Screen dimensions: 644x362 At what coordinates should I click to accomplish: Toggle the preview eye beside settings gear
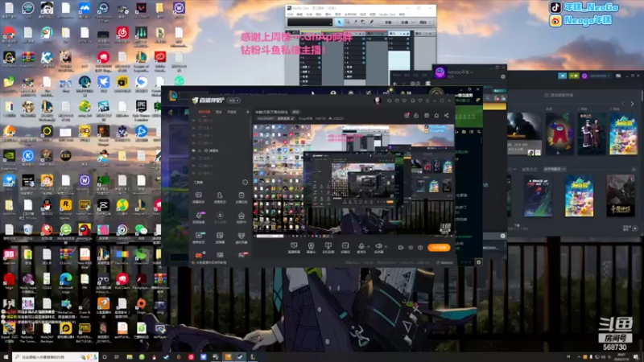(411, 248)
